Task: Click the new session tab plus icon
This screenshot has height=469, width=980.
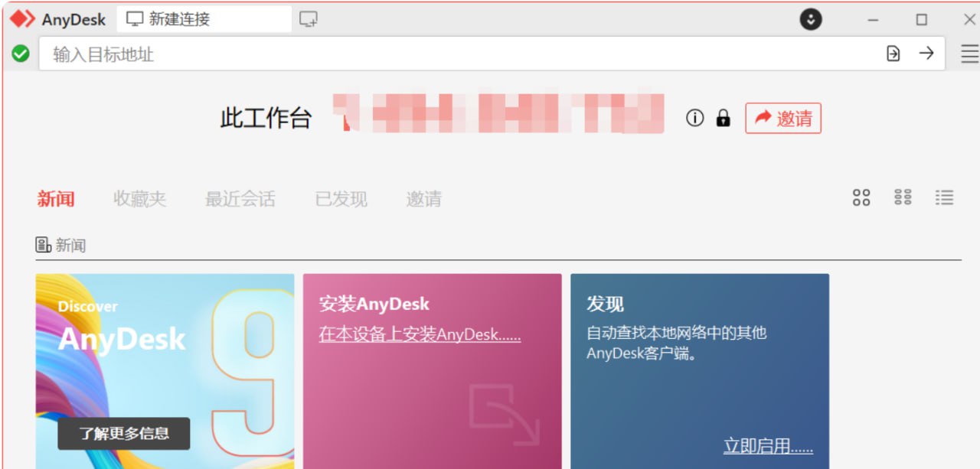Action: [x=309, y=20]
